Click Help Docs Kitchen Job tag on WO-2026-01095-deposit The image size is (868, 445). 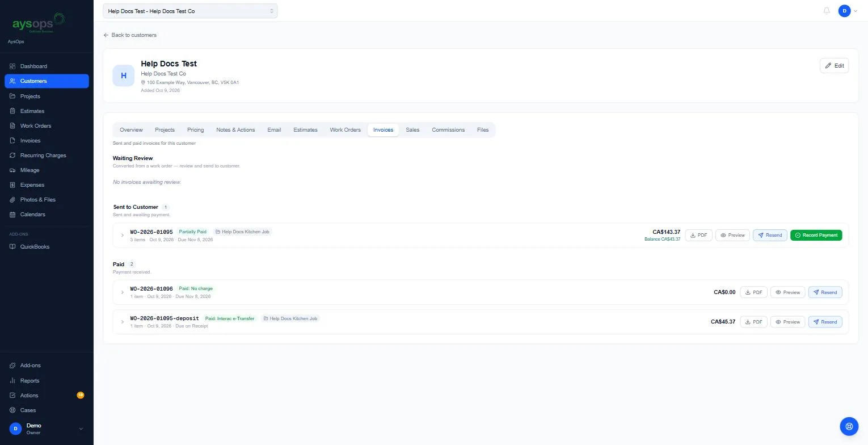290,318
